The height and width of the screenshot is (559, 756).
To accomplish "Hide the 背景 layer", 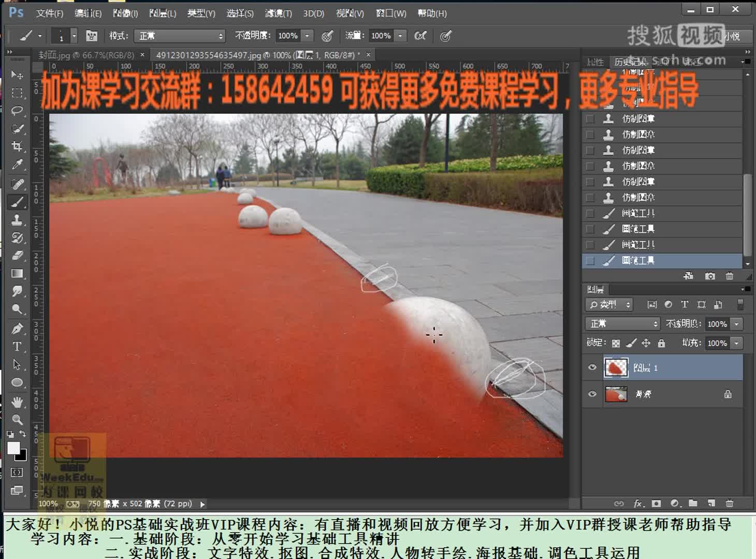I will (x=592, y=394).
